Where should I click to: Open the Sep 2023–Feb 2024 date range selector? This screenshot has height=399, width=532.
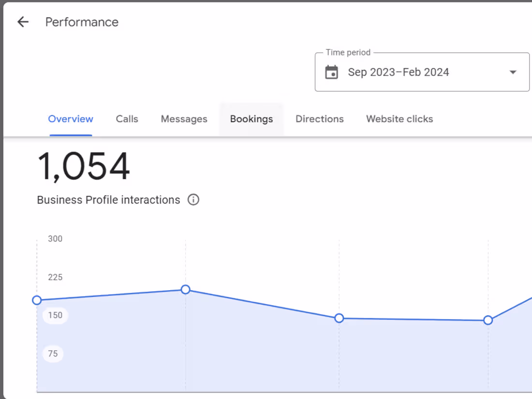point(399,73)
